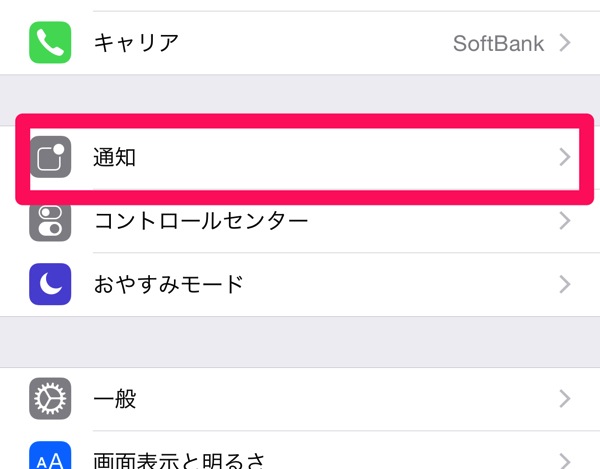The image size is (600, 469).
Task: Tap the chevron on おやすみモード row
Action: click(x=565, y=284)
